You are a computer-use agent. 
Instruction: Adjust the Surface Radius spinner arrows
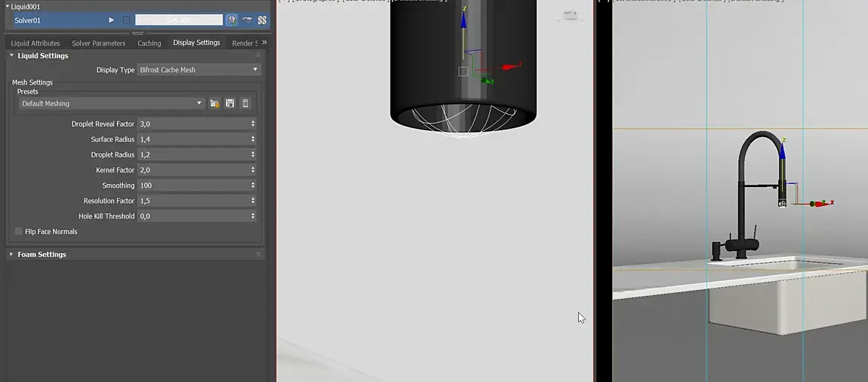pyautogui.click(x=253, y=139)
